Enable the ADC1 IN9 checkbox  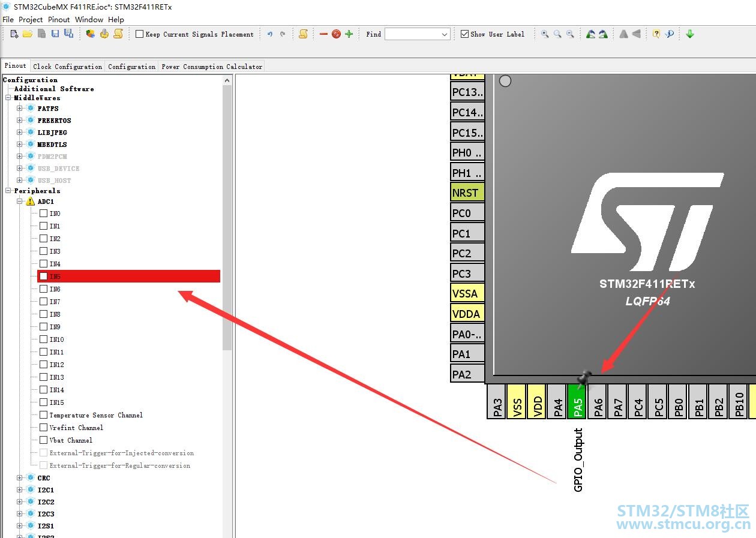tap(43, 327)
